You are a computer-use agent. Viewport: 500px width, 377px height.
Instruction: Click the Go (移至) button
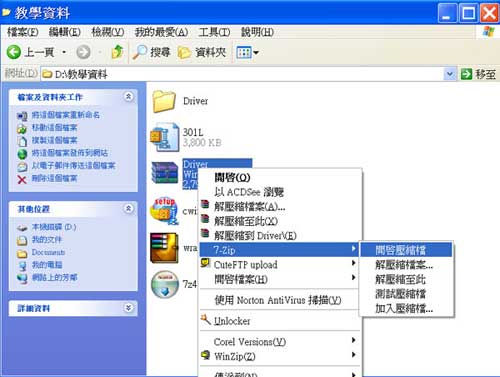478,74
